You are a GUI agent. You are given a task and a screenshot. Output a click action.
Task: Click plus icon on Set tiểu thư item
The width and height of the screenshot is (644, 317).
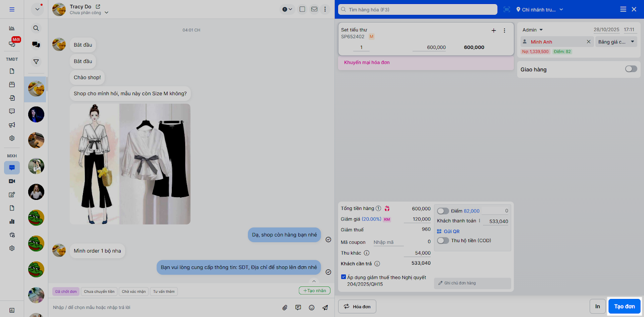pos(493,31)
